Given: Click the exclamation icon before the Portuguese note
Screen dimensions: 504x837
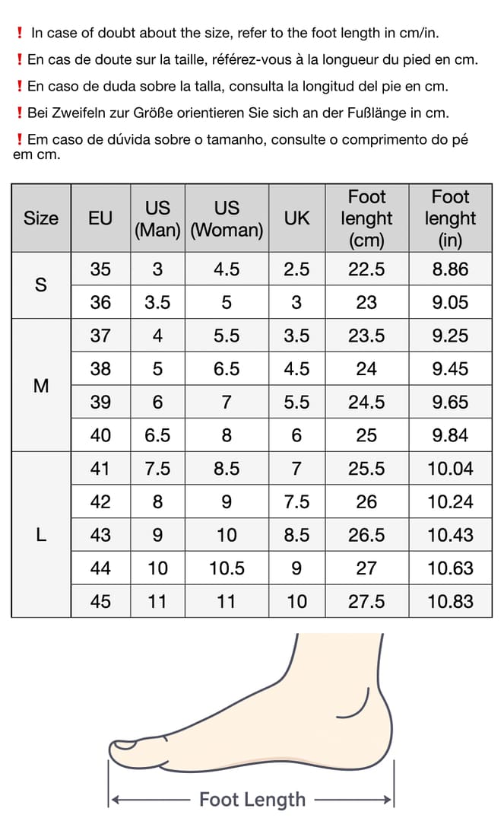Looking at the screenshot, I should click(x=19, y=140).
